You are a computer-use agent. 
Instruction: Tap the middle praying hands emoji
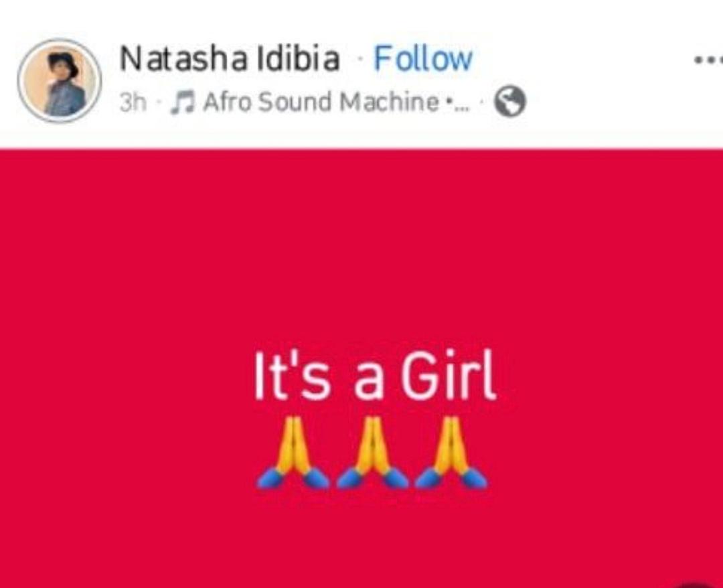pos(372,453)
